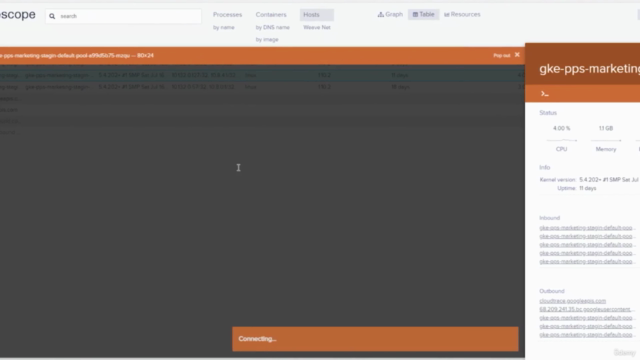
Task: Open the cloudtrace.googleapis.com outbound link
Action: (572, 301)
